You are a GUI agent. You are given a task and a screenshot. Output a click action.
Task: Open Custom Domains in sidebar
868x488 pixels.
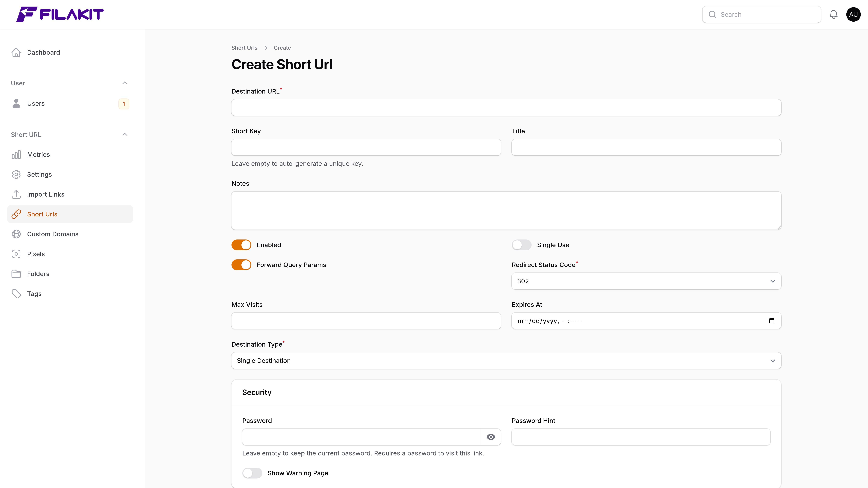click(70, 234)
